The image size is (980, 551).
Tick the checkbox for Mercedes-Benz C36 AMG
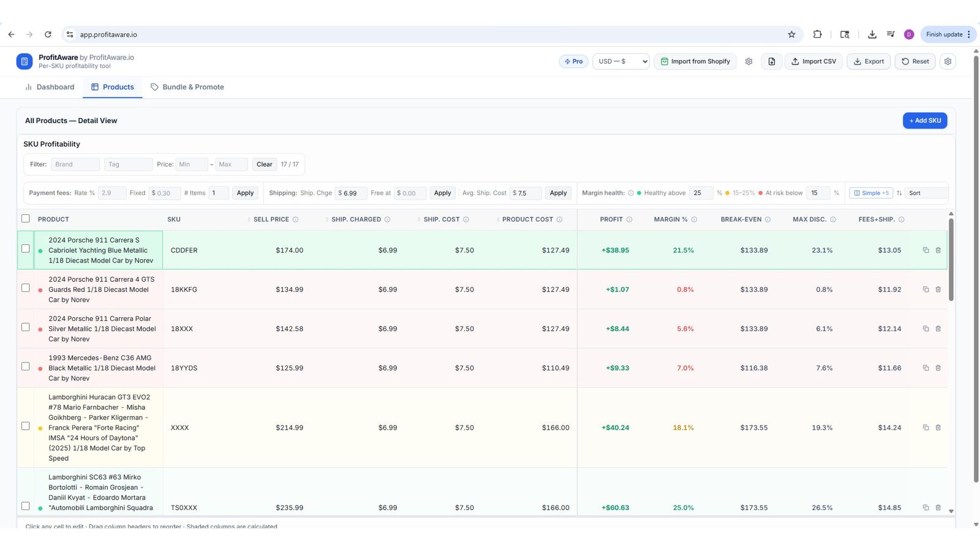click(x=25, y=366)
